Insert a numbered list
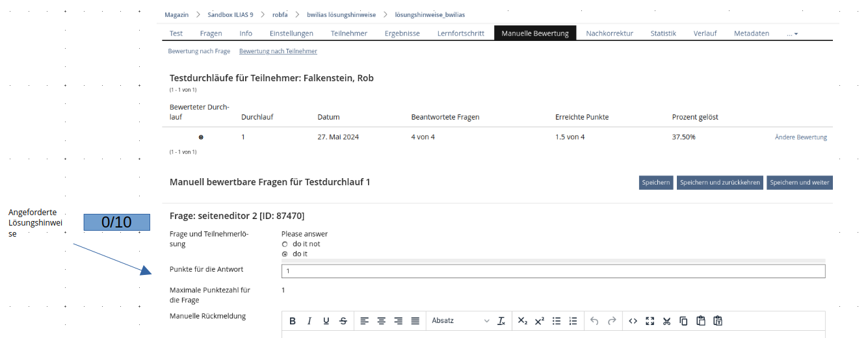This screenshot has width=868, height=338. 573,321
